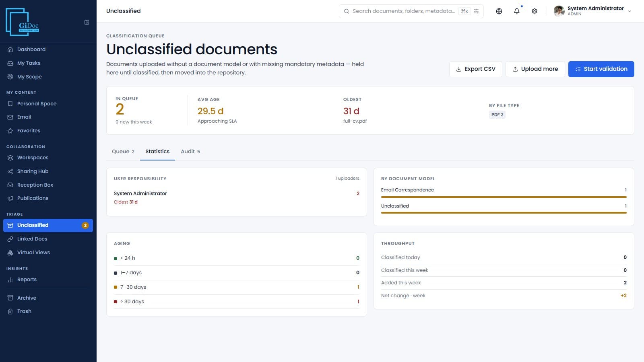644x362 pixels.
Task: Click the GiDoc logo
Action: [23, 22]
